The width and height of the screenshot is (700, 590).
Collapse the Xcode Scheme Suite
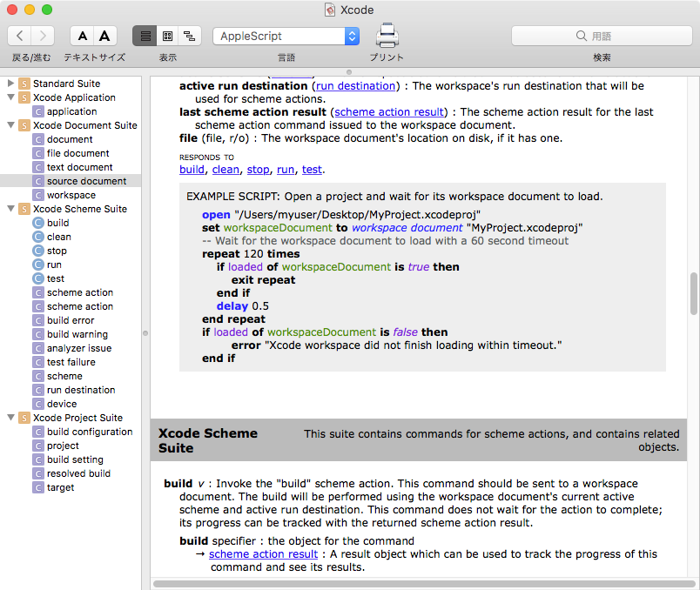tap(11, 209)
